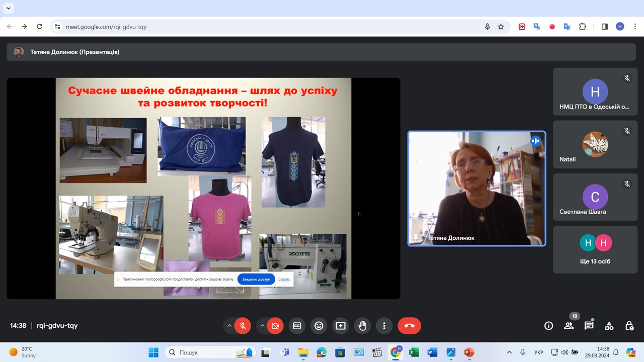Viewport: 644px width, 362px height.
Task: Open more options three-dot menu
Action: click(384, 326)
